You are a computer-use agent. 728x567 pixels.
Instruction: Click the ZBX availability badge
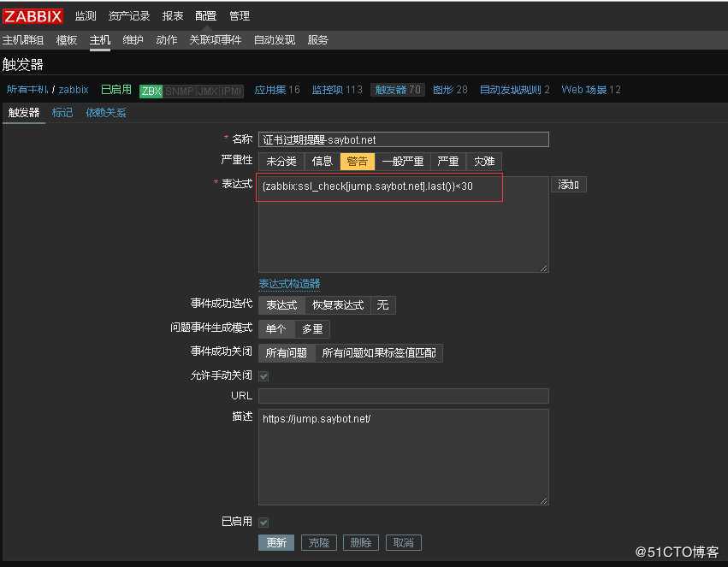[151, 91]
